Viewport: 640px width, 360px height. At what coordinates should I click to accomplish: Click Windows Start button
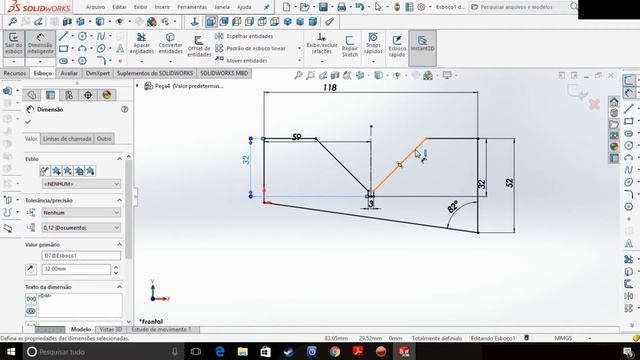pos(11,351)
